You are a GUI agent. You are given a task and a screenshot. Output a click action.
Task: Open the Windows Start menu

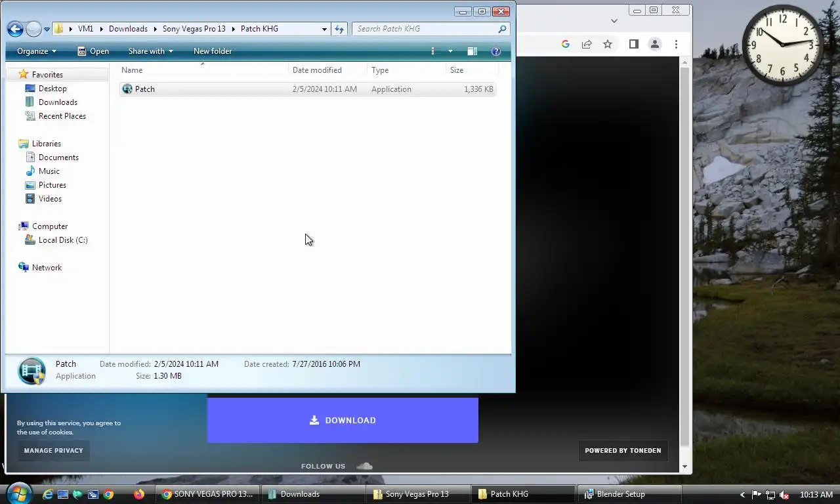click(18, 493)
